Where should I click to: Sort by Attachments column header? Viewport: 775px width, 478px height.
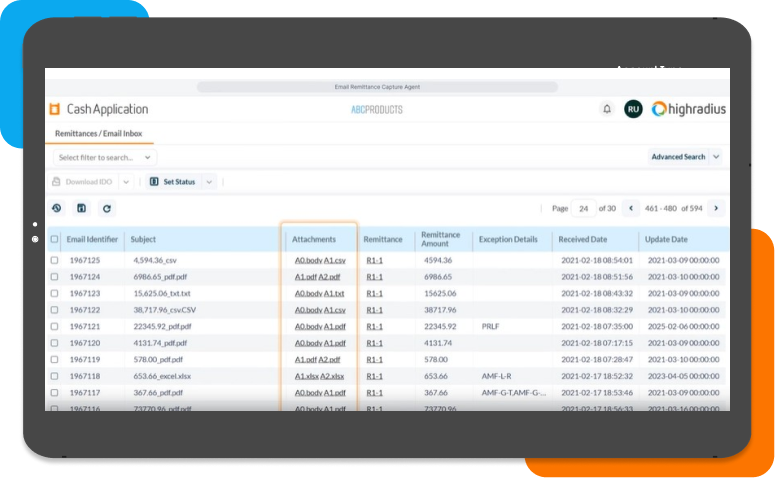313,239
